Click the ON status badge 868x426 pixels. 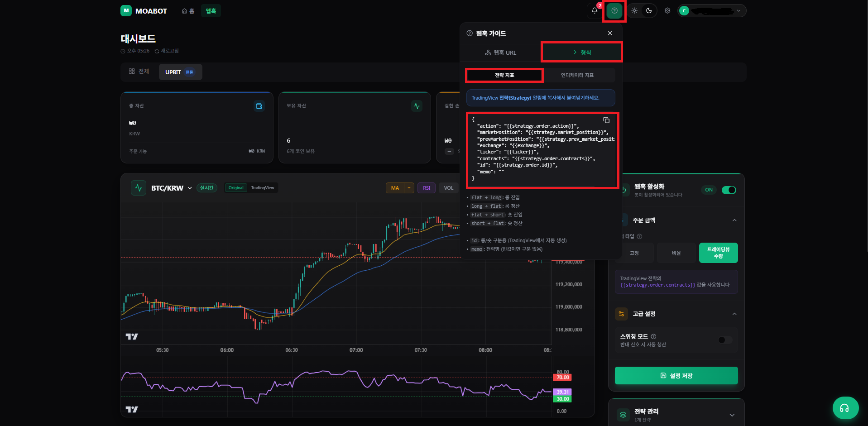pyautogui.click(x=709, y=190)
